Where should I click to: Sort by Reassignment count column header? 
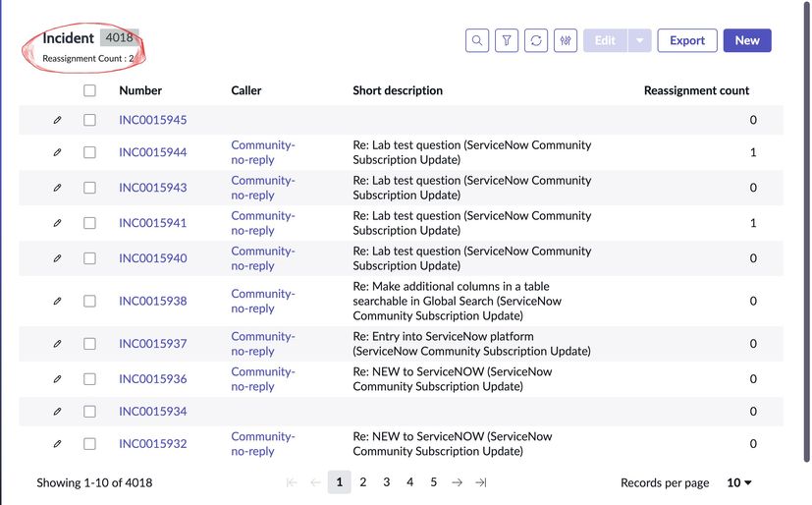[696, 90]
